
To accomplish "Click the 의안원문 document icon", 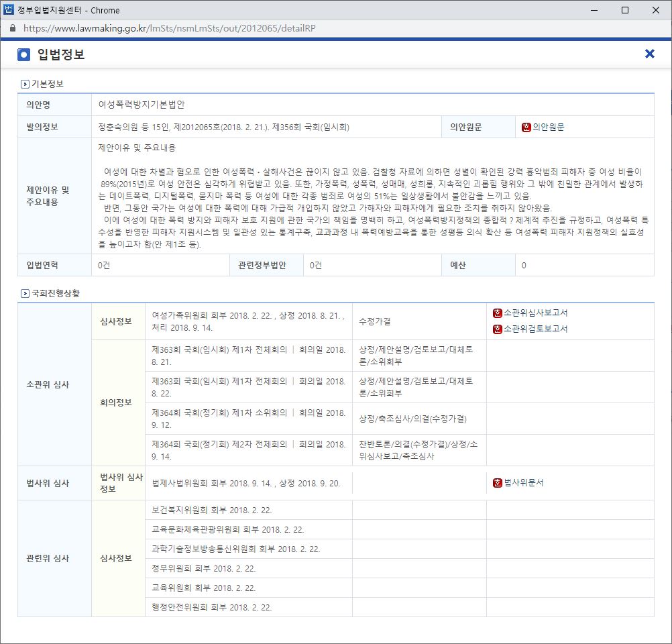I will (x=526, y=127).
